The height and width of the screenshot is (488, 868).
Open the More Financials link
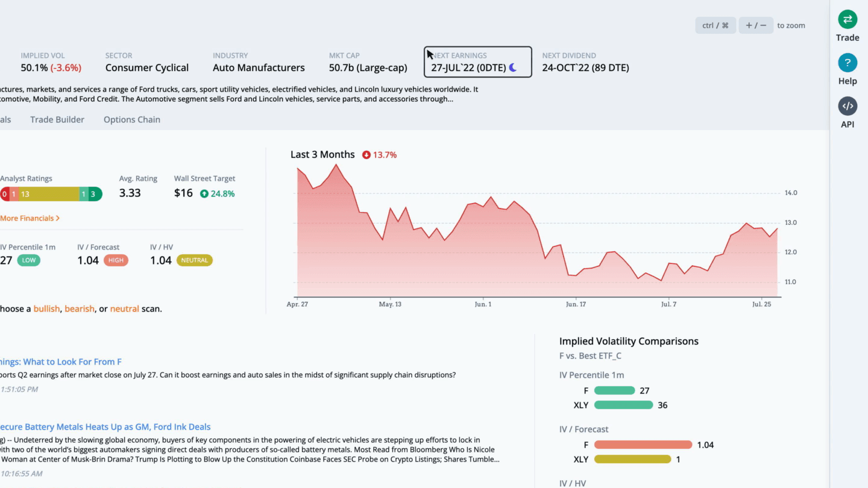[x=30, y=218]
